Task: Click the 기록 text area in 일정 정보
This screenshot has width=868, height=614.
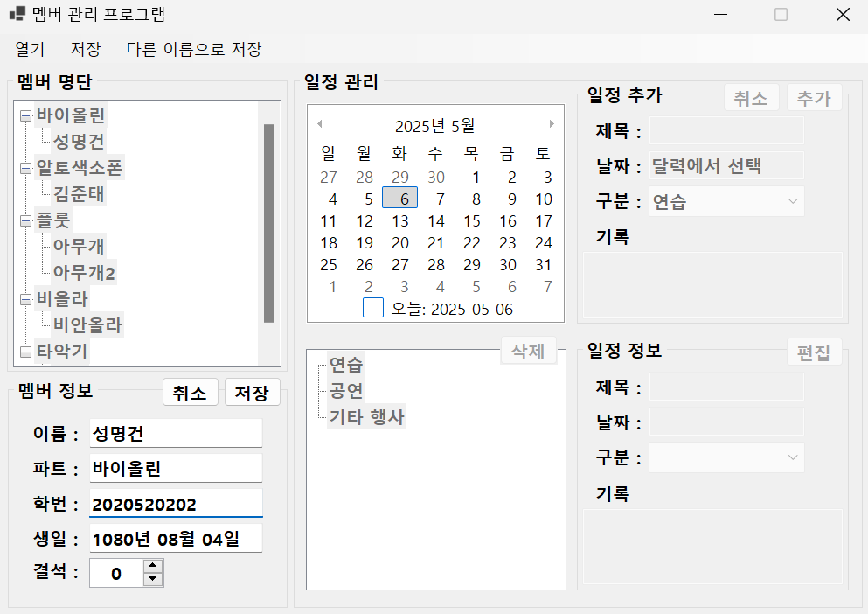Action: pyautogui.click(x=713, y=547)
